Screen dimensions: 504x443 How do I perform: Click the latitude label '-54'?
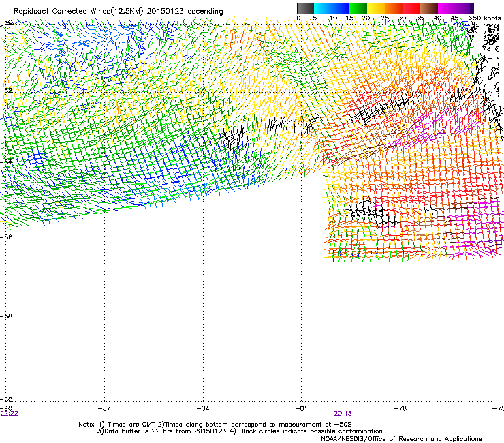(6, 162)
